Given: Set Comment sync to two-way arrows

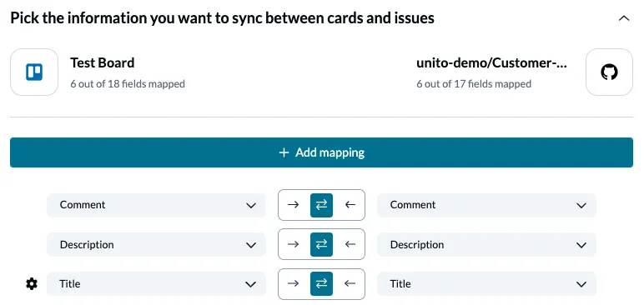Looking at the screenshot, I should pyautogui.click(x=322, y=205).
